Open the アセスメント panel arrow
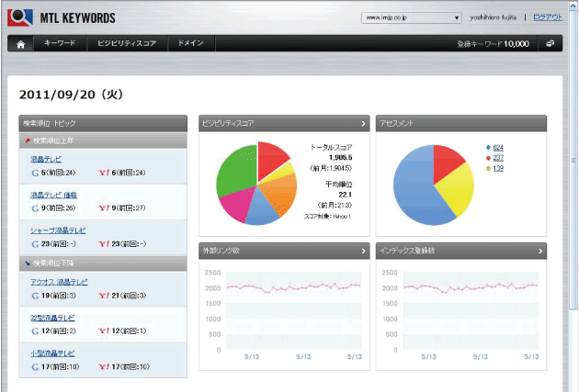Viewport: 579px width, 392px height. 539,123
